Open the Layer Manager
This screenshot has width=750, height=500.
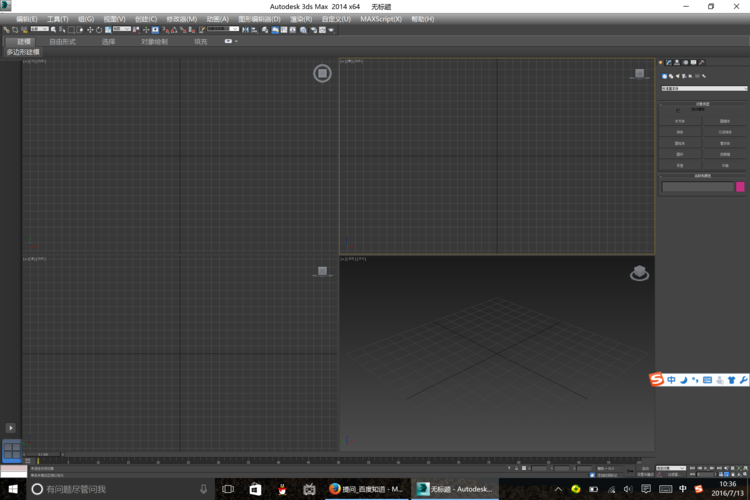[x=265, y=30]
